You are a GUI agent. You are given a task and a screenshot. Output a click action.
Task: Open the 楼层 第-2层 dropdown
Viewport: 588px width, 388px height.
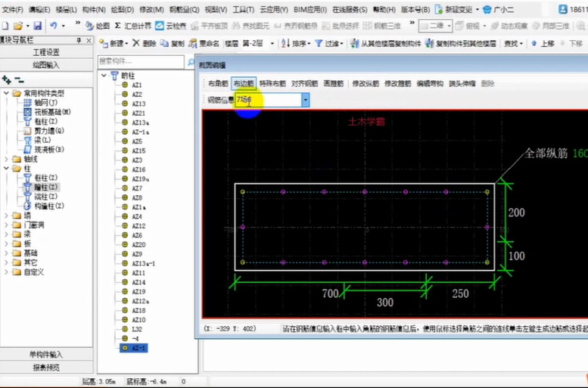(x=272, y=43)
